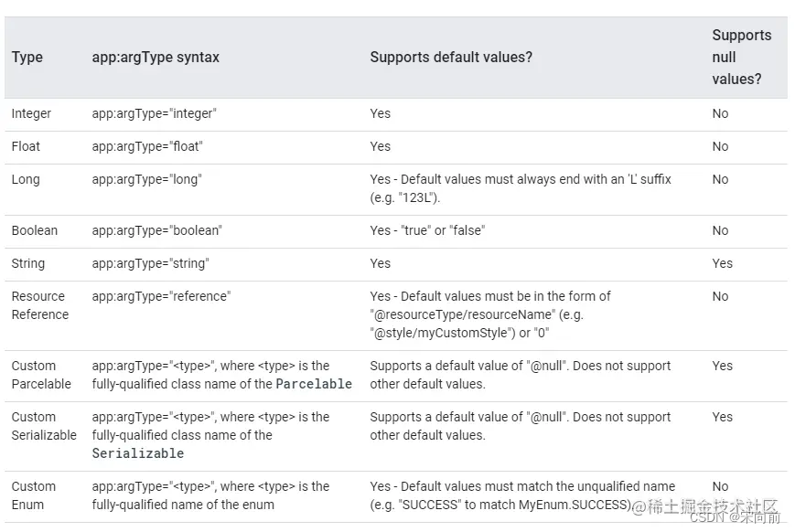Select the Integer row type cell
The image size is (795, 532).
31,113
